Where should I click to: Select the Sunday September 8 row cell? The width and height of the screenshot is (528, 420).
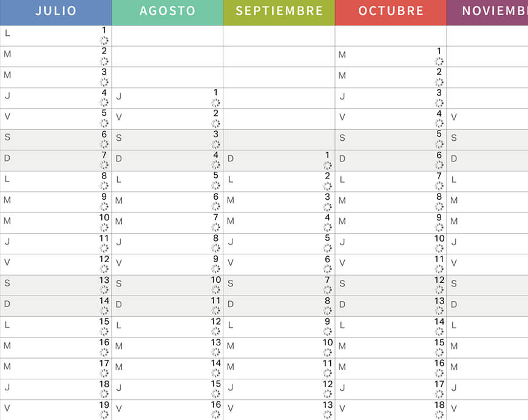279,306
